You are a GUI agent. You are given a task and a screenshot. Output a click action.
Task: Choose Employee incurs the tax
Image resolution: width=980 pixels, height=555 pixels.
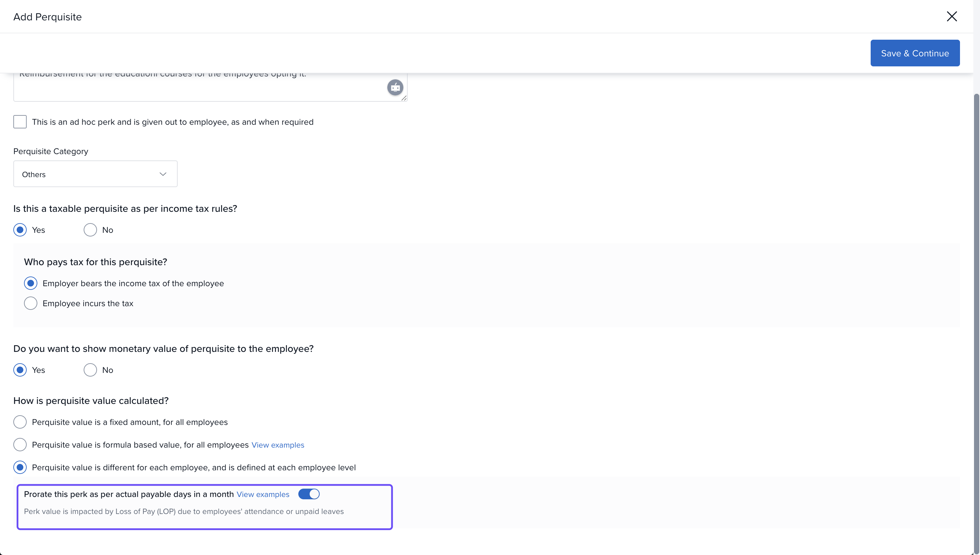pos(30,304)
